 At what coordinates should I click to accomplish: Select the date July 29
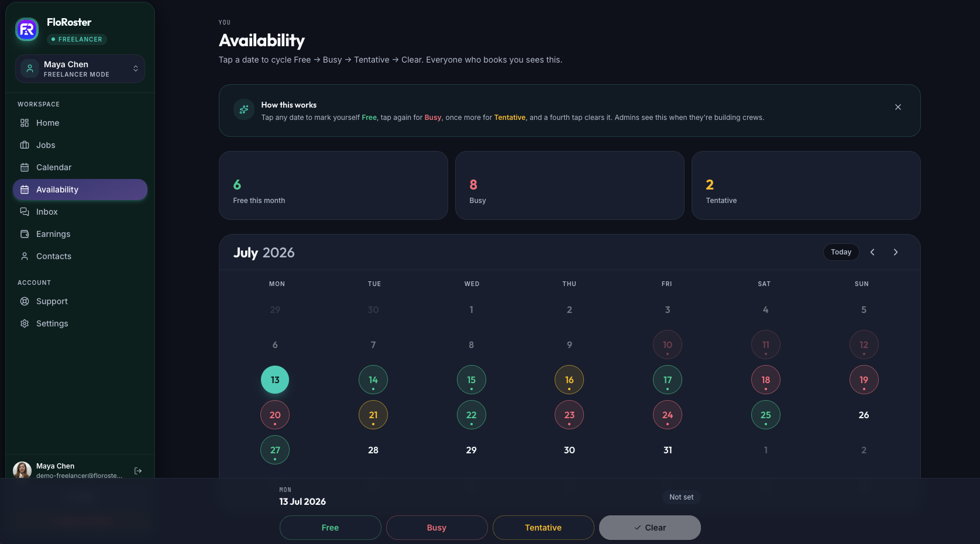[x=472, y=450]
